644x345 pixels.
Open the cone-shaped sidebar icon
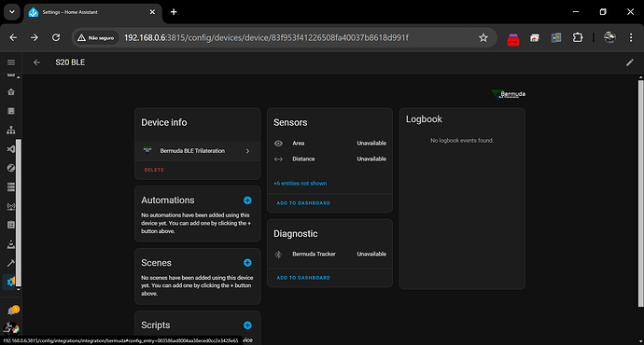coord(11,244)
